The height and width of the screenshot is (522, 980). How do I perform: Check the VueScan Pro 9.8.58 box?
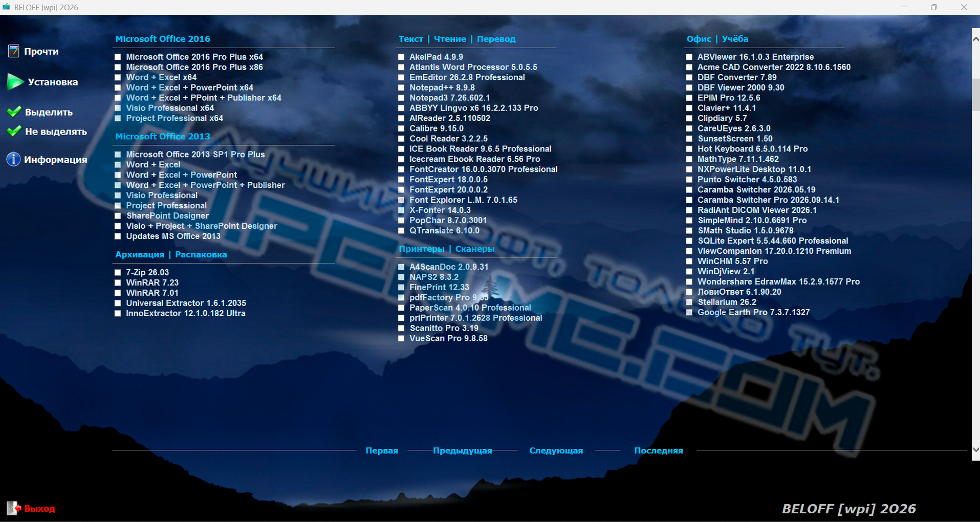click(401, 339)
